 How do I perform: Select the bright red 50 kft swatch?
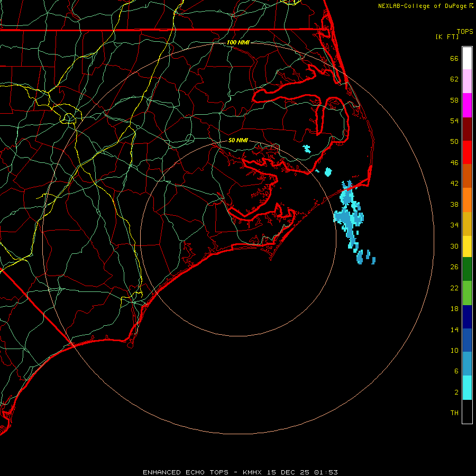tap(467, 152)
